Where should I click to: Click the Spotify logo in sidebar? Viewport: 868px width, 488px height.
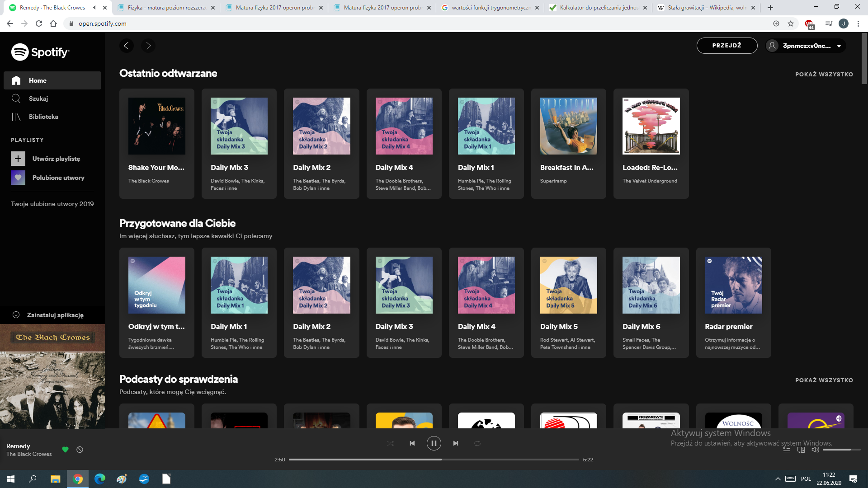[x=40, y=52]
